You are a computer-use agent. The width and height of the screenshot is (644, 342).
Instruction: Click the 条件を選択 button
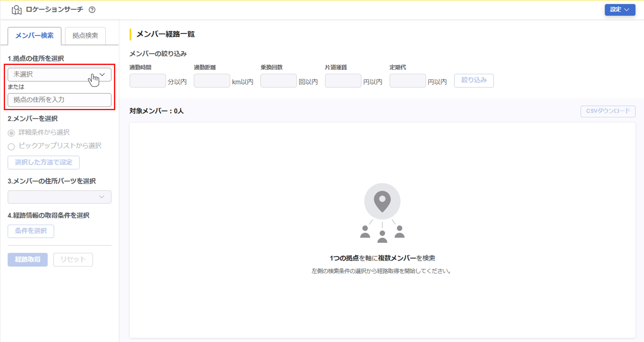click(x=31, y=231)
